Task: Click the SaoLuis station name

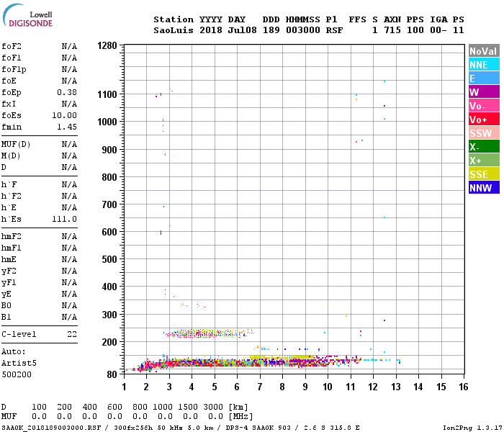Action: pos(174,30)
